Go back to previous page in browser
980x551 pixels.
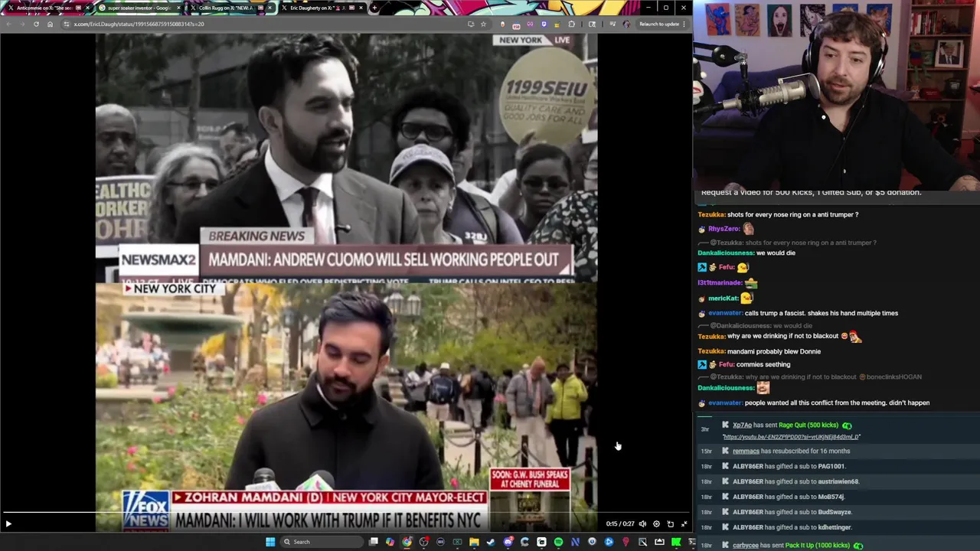8,24
